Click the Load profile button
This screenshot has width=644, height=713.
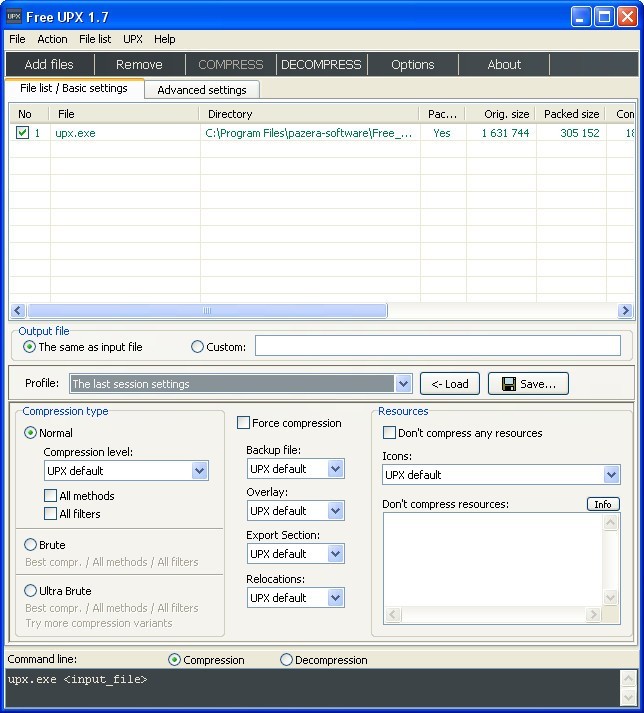(x=449, y=384)
